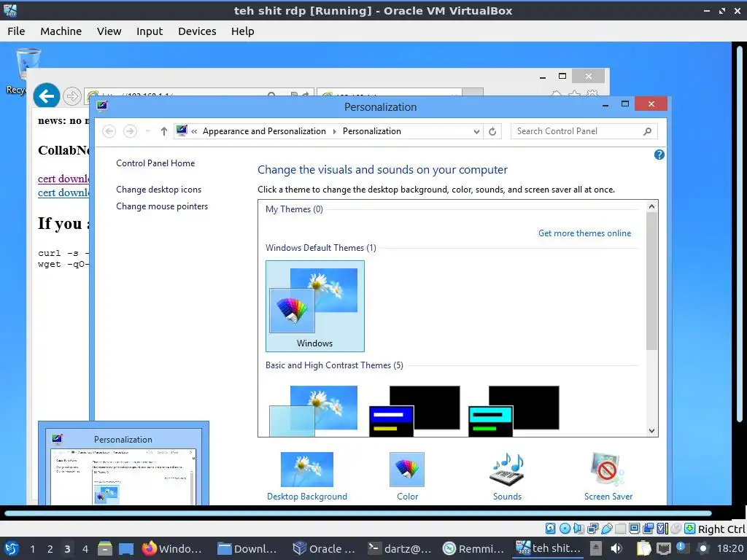The width and height of the screenshot is (747, 560).
Task: Go back in the Internet Explorer window
Action: (x=46, y=96)
